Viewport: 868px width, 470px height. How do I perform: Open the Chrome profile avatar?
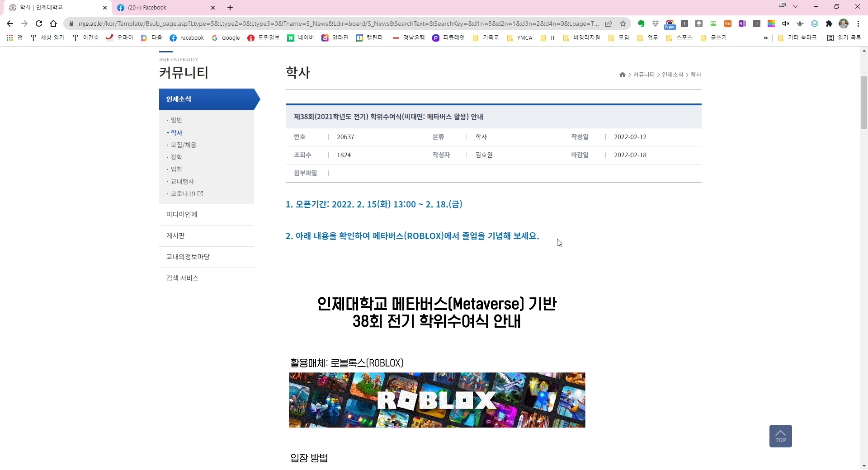[843, 23]
